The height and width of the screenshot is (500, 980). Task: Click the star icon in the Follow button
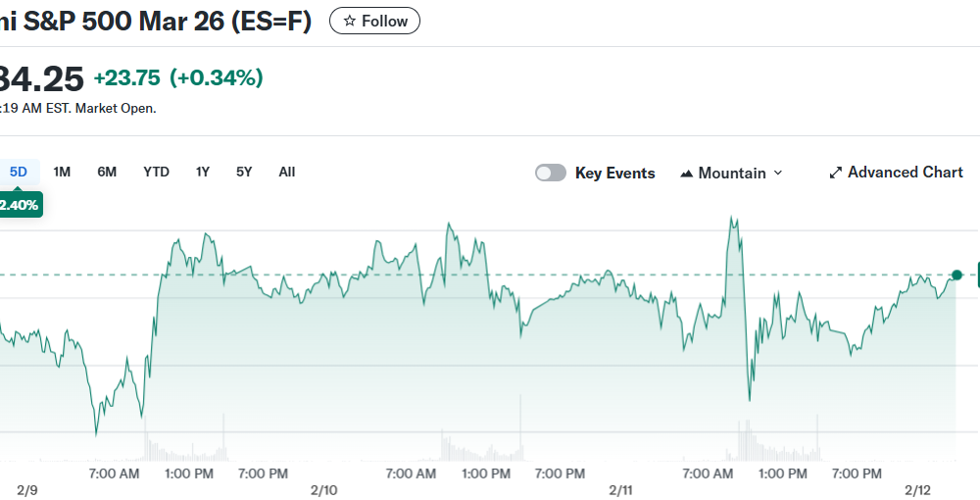click(x=350, y=22)
